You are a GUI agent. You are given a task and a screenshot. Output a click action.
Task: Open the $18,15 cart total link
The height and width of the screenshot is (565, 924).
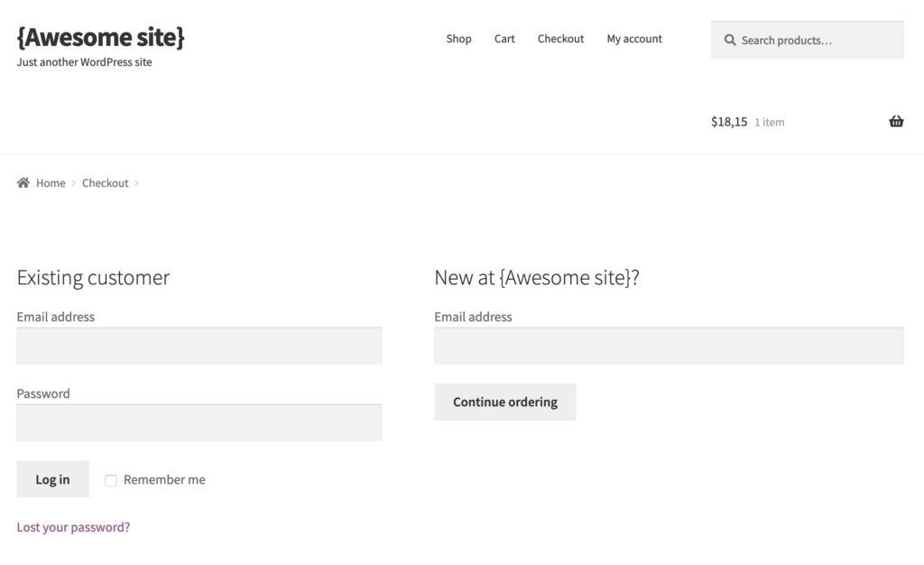click(729, 122)
